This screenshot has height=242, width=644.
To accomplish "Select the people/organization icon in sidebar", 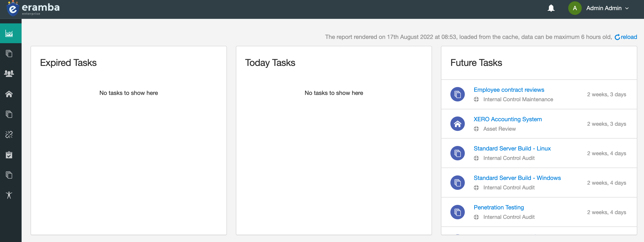I will (x=9, y=74).
